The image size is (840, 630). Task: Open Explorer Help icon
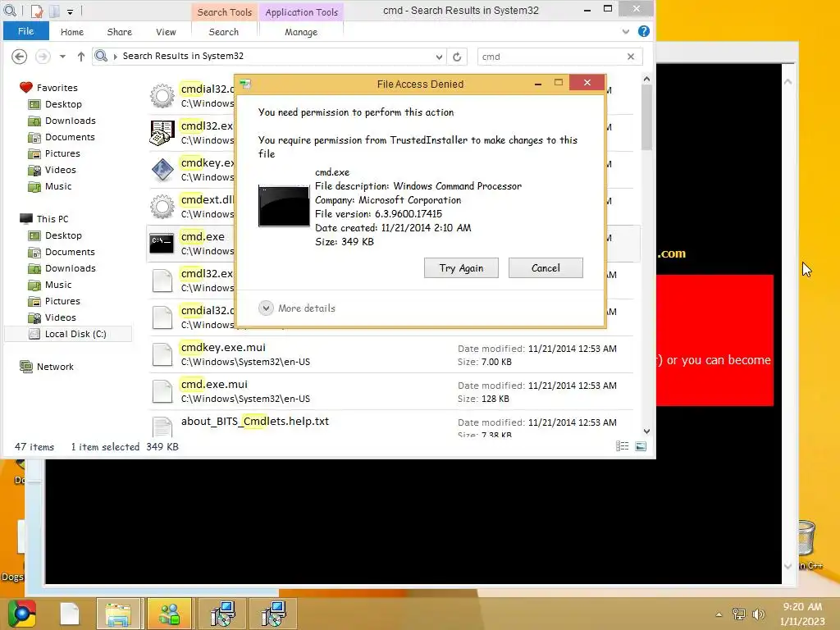[644, 32]
